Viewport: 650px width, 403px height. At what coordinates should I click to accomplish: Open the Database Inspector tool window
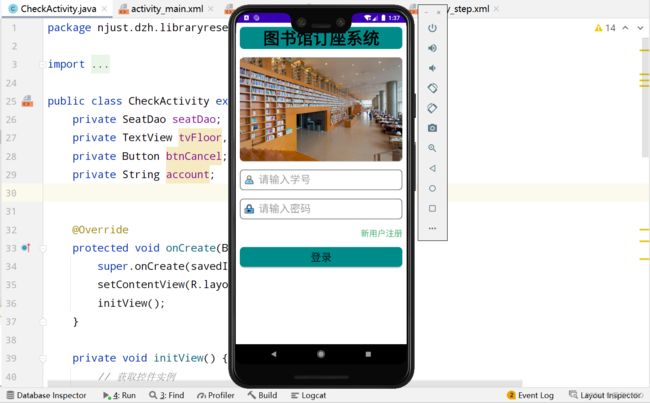[x=46, y=395]
